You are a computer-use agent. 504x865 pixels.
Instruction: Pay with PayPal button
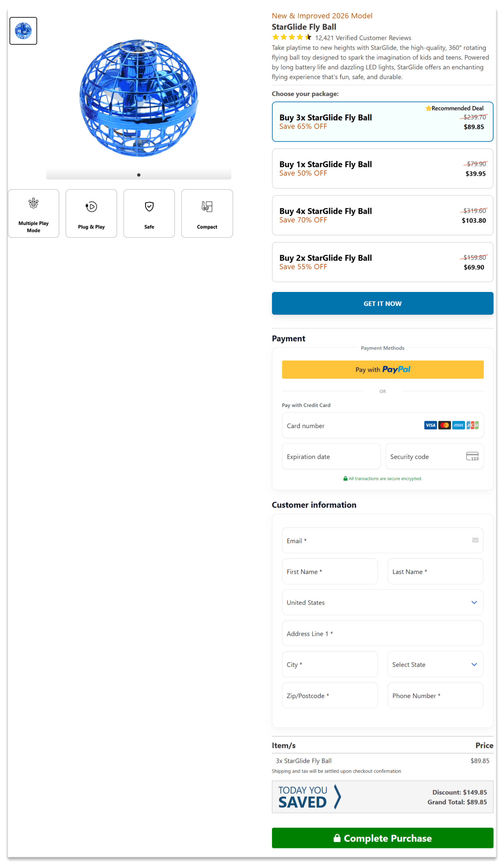383,370
